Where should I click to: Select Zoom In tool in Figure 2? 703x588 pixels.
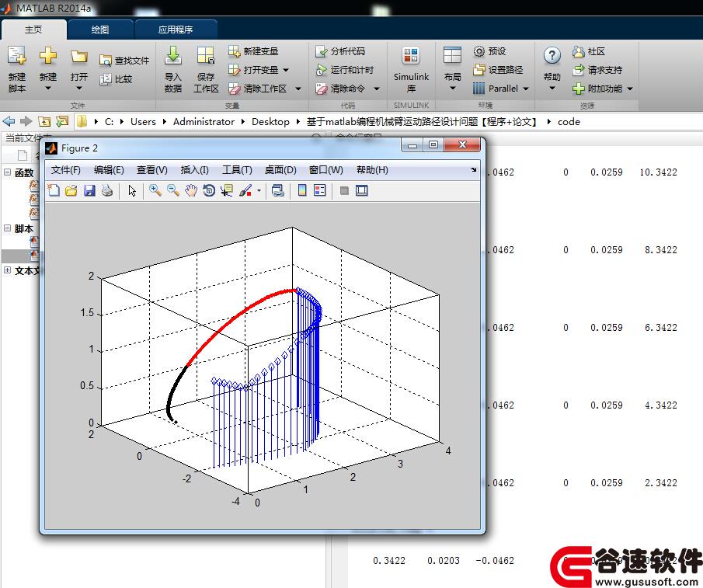click(x=155, y=190)
